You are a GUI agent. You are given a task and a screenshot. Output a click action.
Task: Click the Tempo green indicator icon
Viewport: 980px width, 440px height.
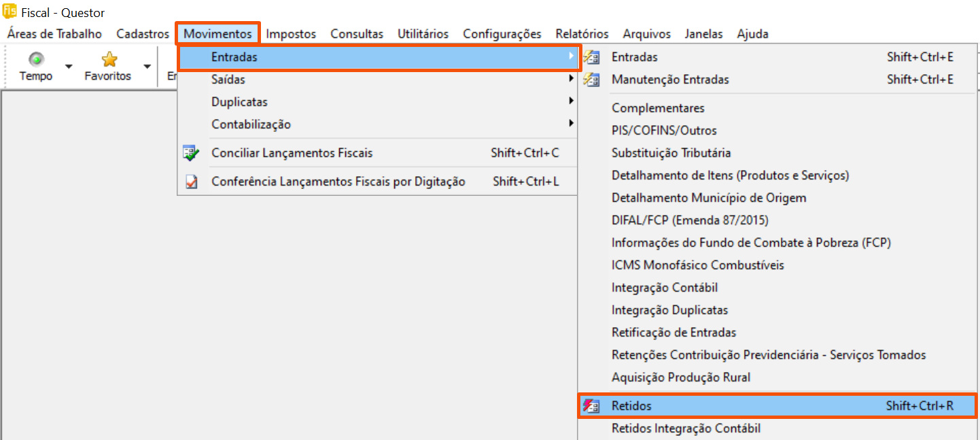[36, 59]
